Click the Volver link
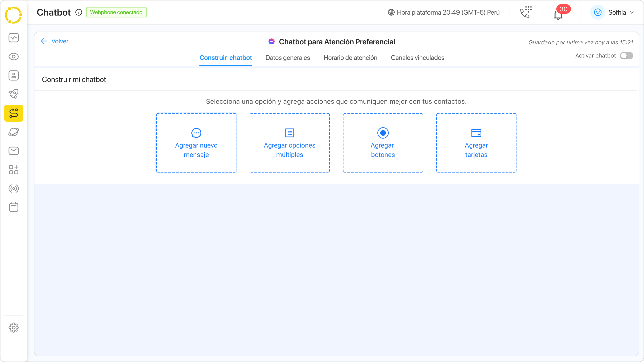 pyautogui.click(x=60, y=41)
